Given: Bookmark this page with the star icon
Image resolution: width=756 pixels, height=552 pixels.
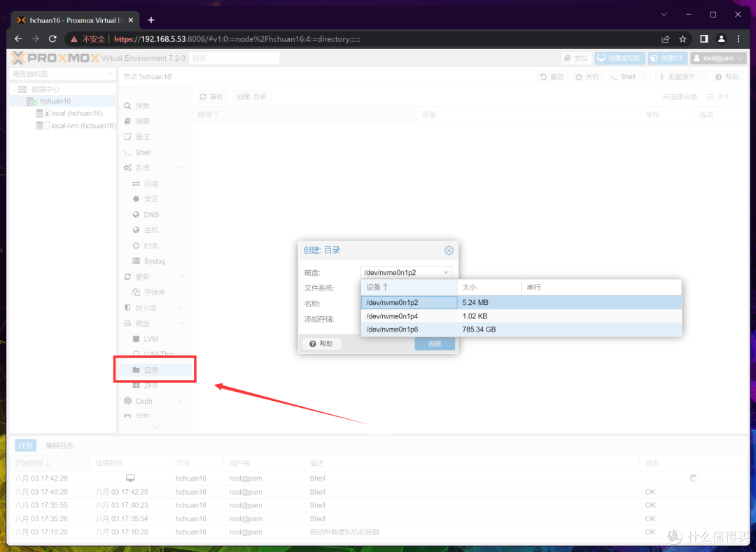Looking at the screenshot, I should (682, 39).
